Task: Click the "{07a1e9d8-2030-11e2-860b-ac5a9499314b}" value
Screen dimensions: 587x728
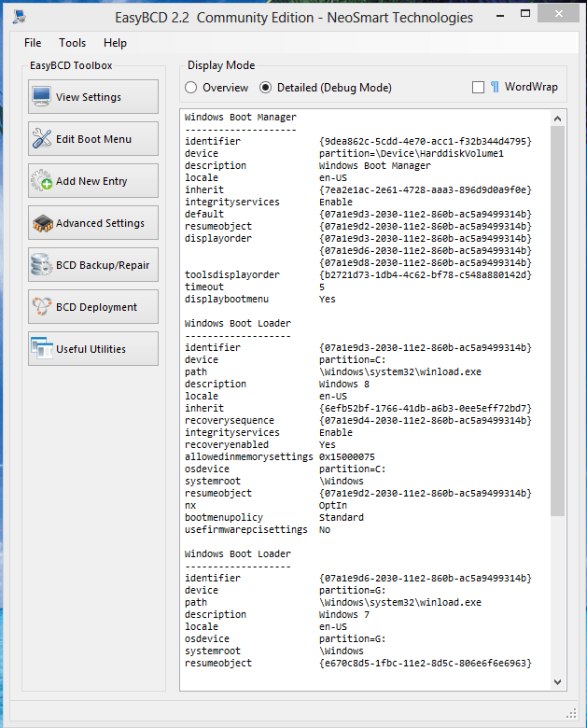Action: point(425,263)
